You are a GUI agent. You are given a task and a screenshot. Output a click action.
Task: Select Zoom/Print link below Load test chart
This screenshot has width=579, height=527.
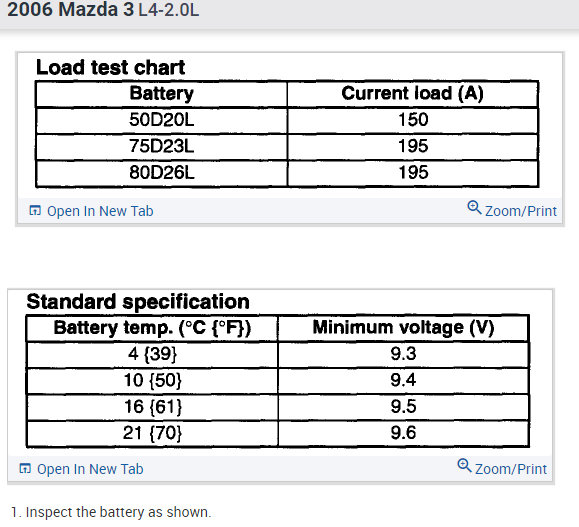pos(521,211)
